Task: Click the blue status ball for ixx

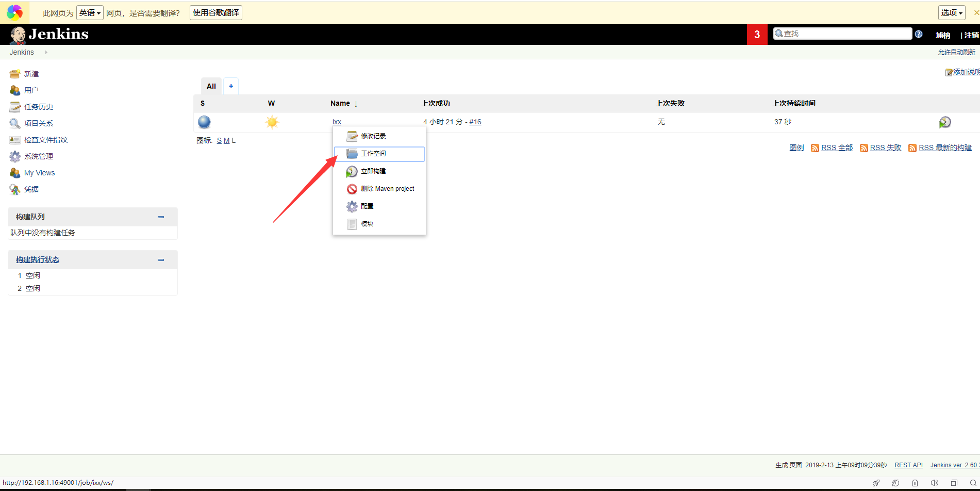Action: 204,122
